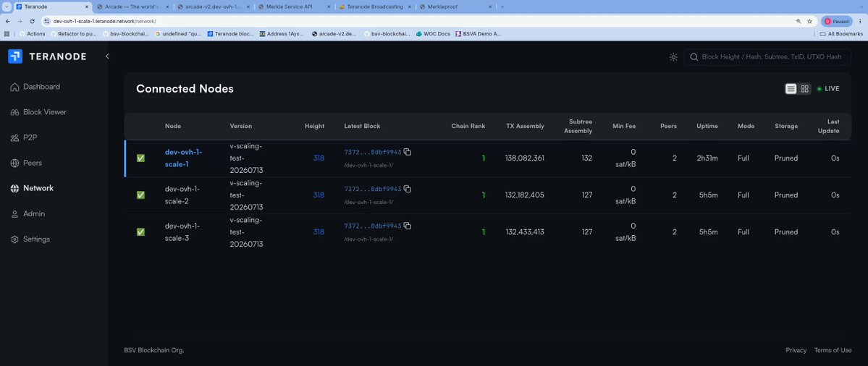Go back in the browser
Image resolution: width=868 pixels, height=366 pixels.
pyautogui.click(x=7, y=21)
